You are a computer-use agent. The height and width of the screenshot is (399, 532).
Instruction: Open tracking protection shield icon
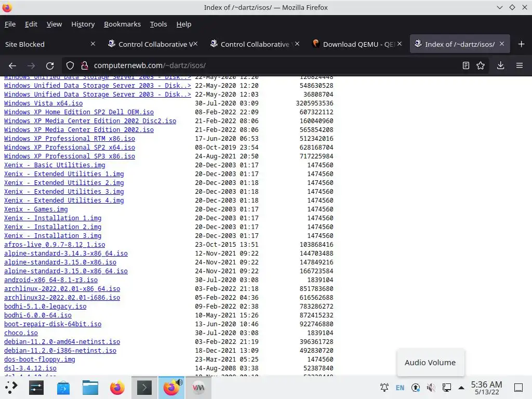(70, 65)
